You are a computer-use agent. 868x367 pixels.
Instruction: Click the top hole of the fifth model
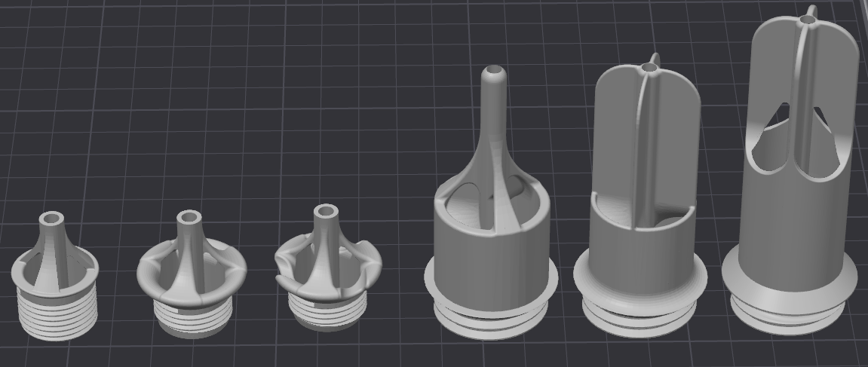[x=649, y=69]
